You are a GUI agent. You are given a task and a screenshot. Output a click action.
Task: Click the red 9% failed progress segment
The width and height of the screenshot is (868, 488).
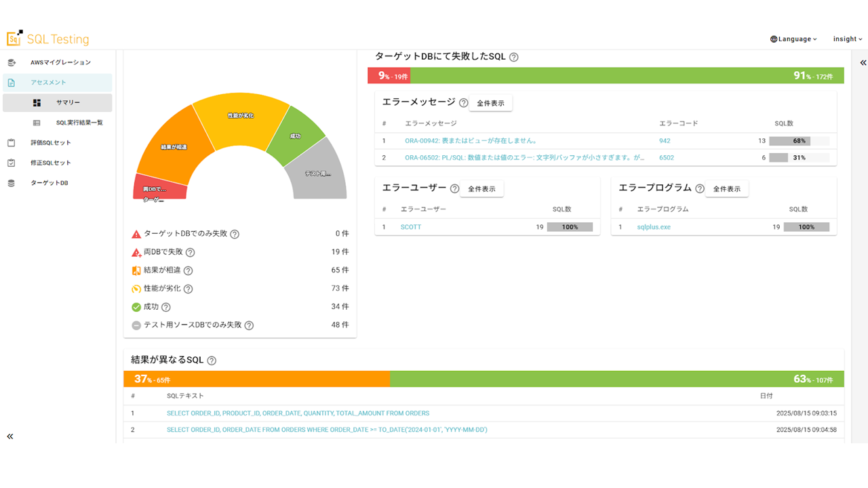(x=389, y=76)
